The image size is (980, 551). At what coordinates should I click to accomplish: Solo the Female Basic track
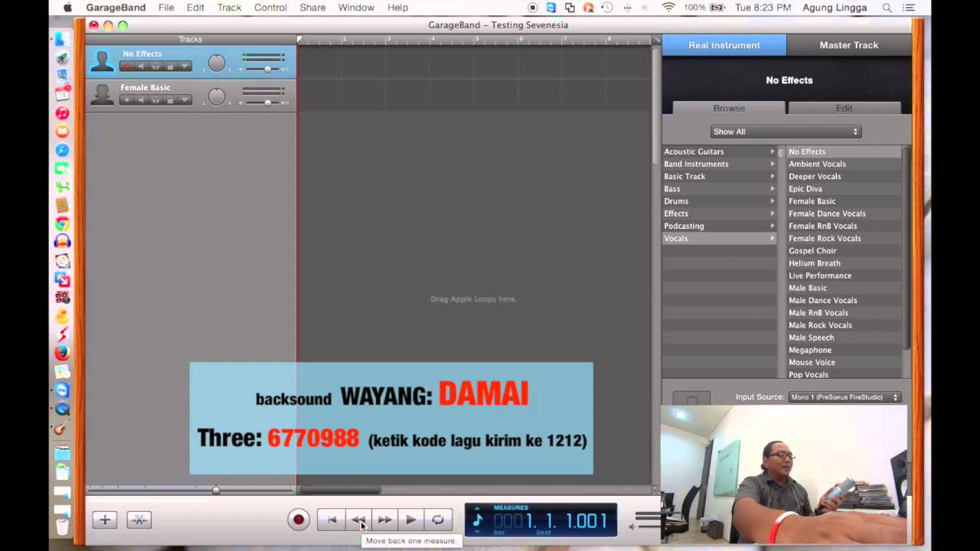[155, 100]
